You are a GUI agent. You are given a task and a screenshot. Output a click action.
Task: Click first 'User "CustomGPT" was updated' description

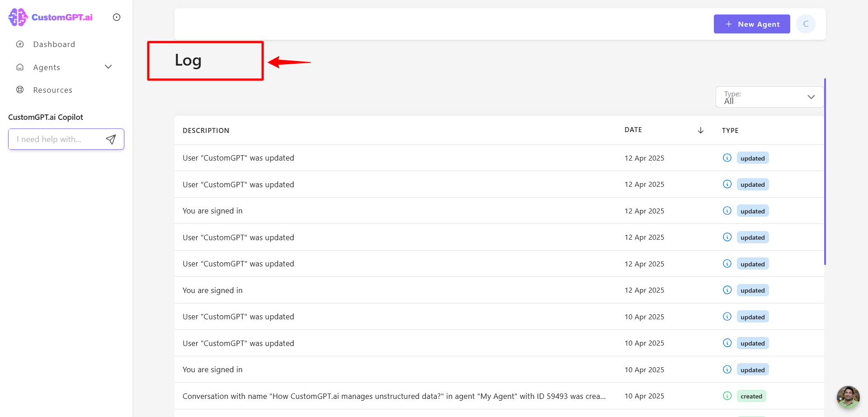[238, 158]
